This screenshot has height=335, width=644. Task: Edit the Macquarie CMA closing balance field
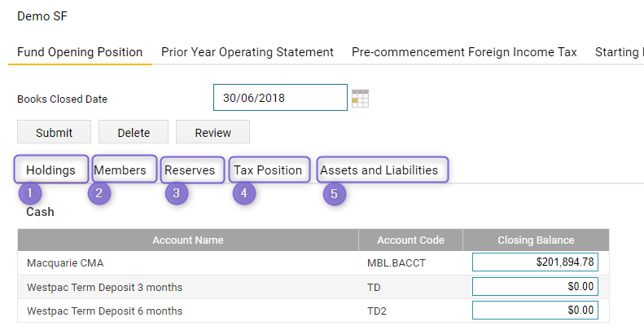[535, 262]
